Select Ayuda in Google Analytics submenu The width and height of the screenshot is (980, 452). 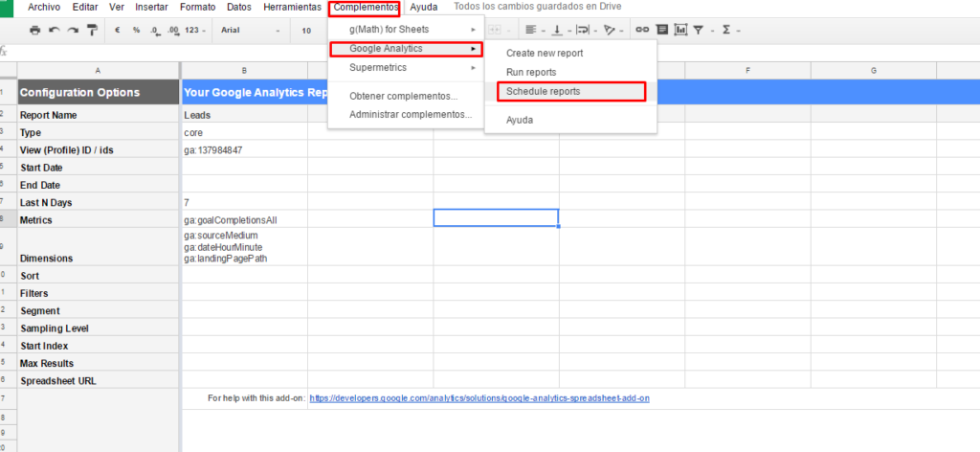pos(570,120)
